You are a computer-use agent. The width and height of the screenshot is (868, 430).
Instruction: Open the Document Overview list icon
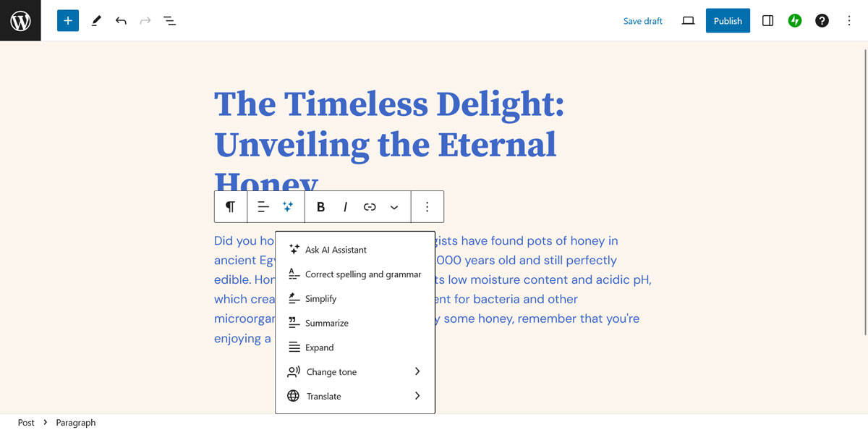pyautogui.click(x=170, y=21)
